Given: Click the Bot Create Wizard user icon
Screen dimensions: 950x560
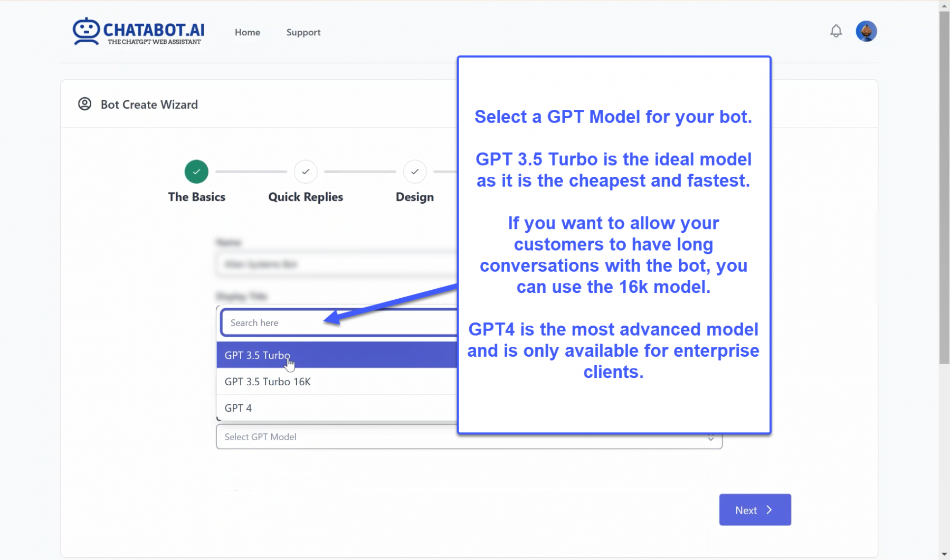Looking at the screenshot, I should pyautogui.click(x=84, y=104).
